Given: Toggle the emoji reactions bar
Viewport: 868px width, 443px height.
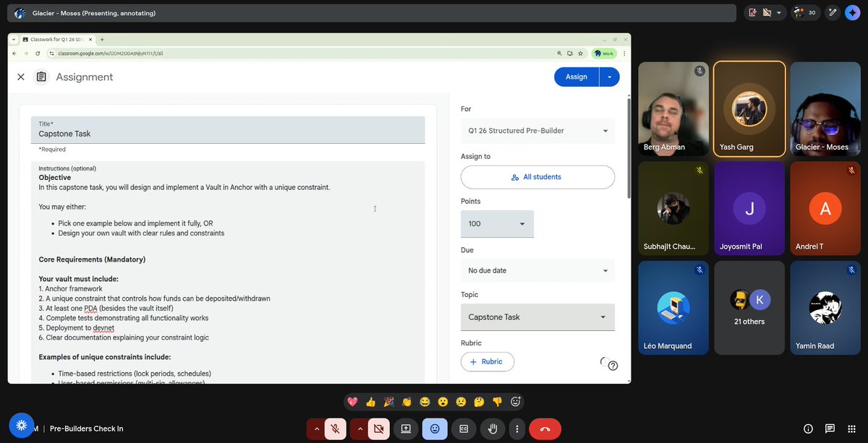Looking at the screenshot, I should click(x=435, y=429).
